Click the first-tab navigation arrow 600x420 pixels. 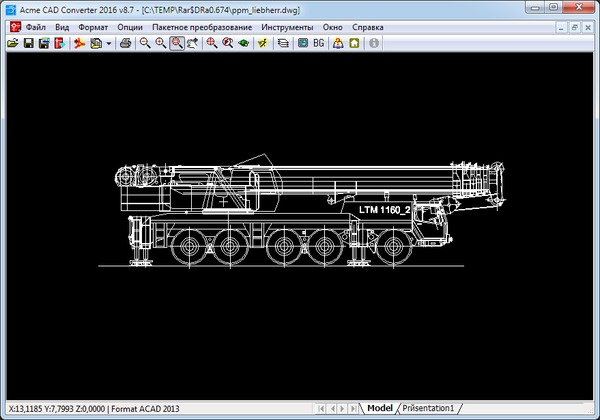tap(321, 409)
